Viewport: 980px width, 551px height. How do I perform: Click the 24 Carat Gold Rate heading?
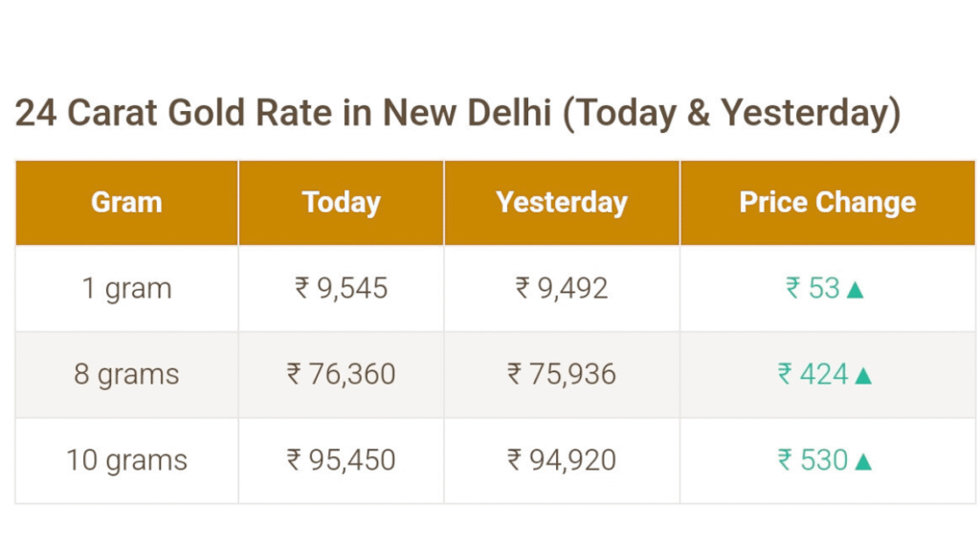coord(457,113)
